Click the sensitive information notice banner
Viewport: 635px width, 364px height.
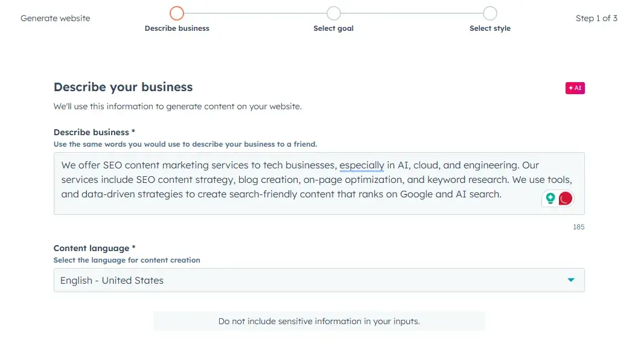tap(319, 321)
